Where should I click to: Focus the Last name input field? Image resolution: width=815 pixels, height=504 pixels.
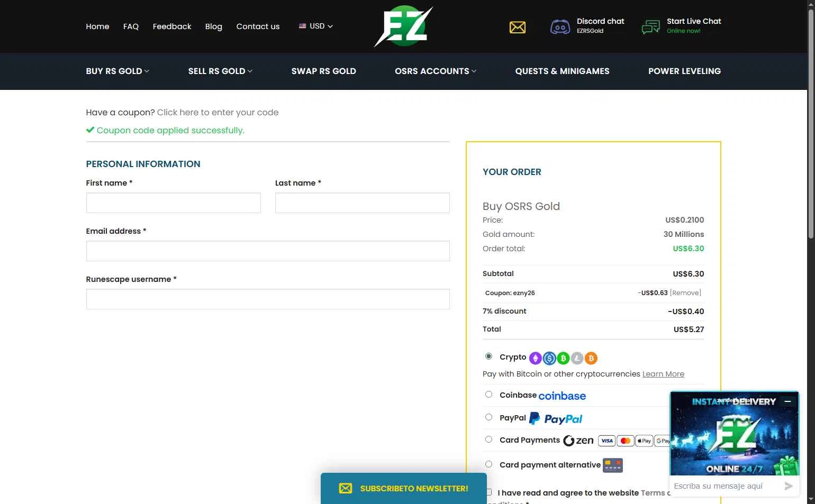pyautogui.click(x=363, y=203)
